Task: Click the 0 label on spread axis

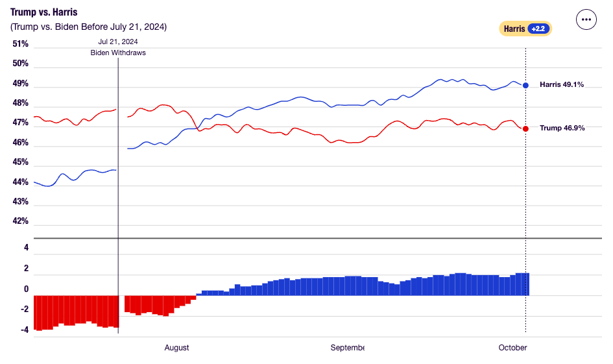Action: [x=26, y=289]
